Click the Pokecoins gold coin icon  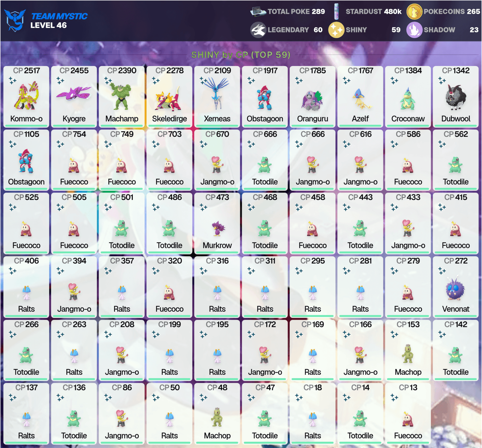(x=414, y=12)
